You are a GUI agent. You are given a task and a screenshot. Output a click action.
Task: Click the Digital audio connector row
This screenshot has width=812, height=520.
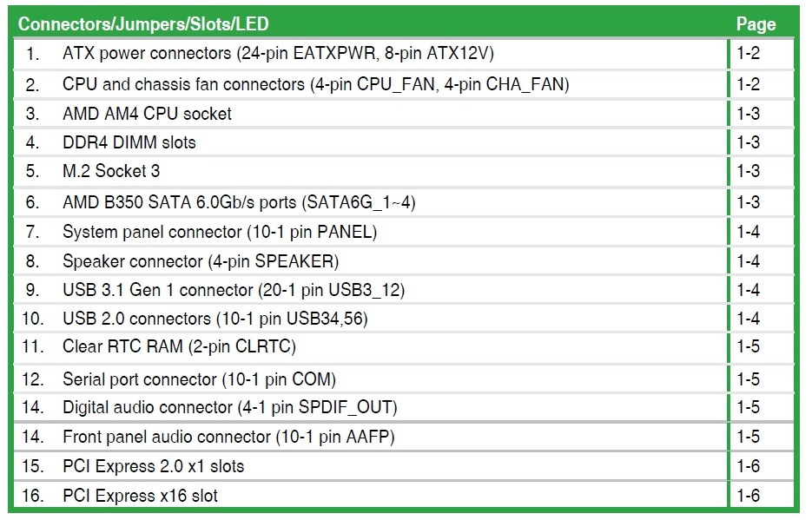point(229,407)
